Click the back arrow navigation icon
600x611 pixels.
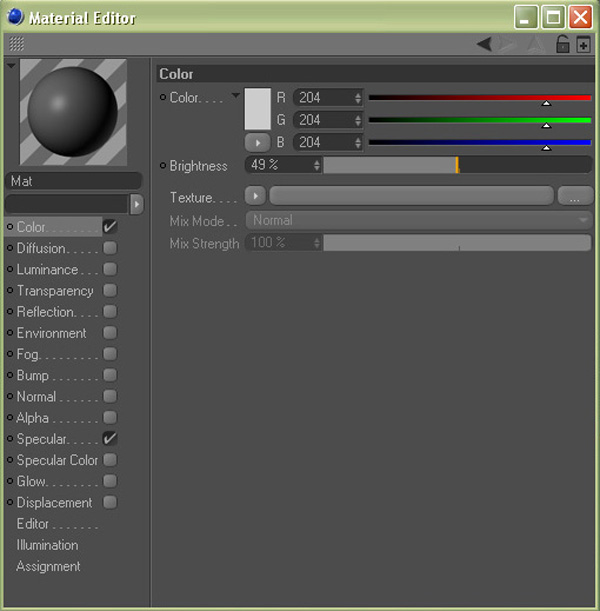484,43
